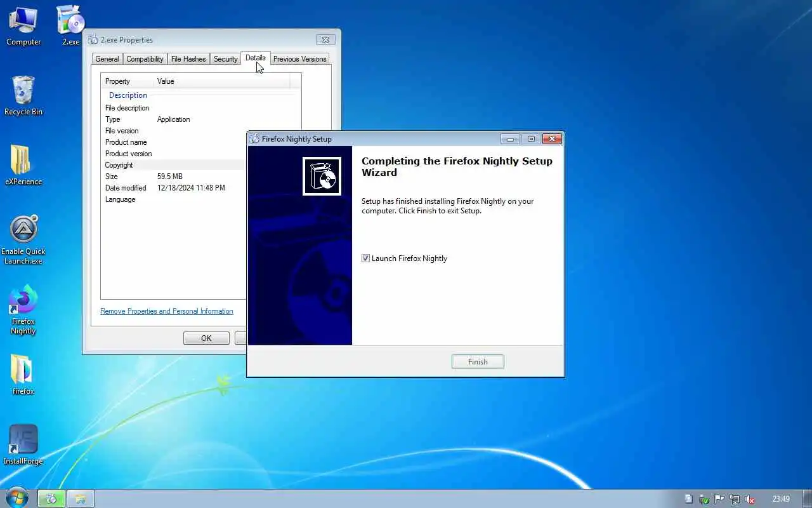Open the Security tab
The image size is (812, 508).
225,59
